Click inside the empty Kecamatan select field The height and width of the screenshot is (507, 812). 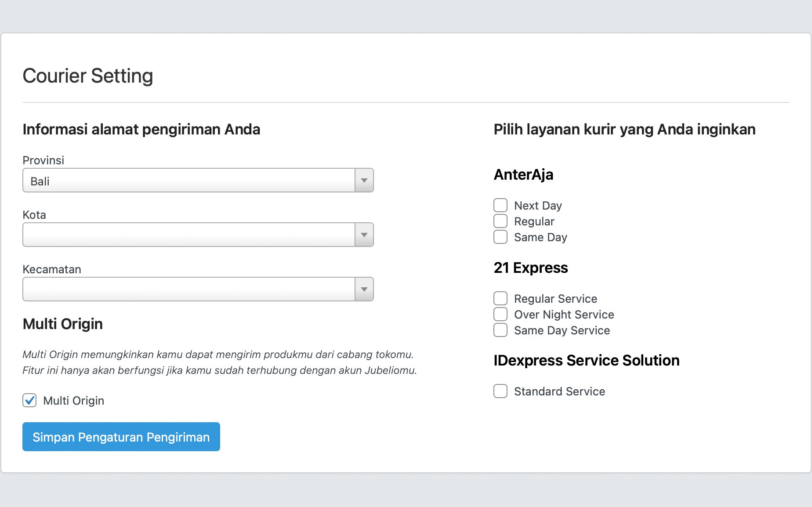tap(189, 290)
